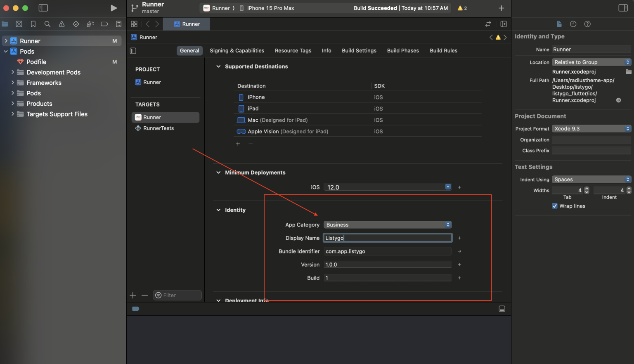Click the yellow warnings indicator in toolbar
This screenshot has width=634, height=364.
[x=462, y=8]
